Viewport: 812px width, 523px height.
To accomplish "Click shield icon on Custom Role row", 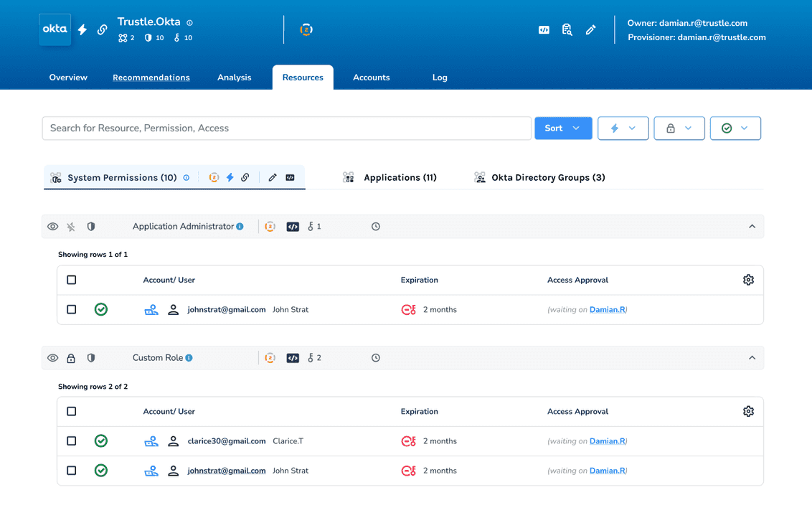I will pos(91,358).
